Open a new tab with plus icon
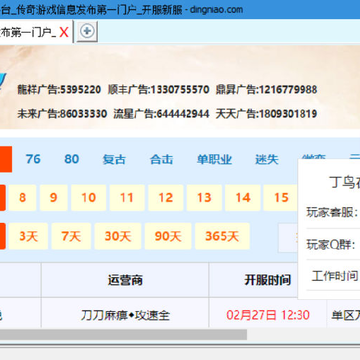The height and width of the screenshot is (360, 360). pos(87,31)
